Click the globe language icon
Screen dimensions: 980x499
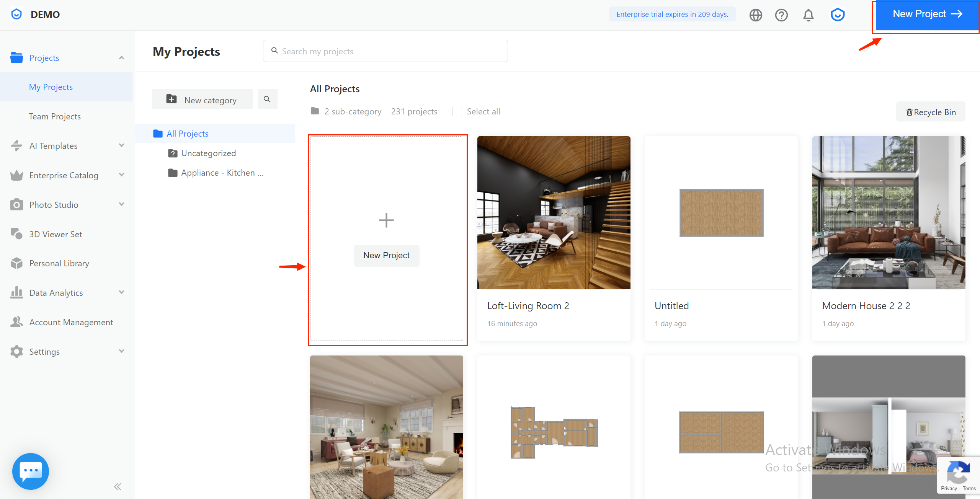pyautogui.click(x=756, y=15)
